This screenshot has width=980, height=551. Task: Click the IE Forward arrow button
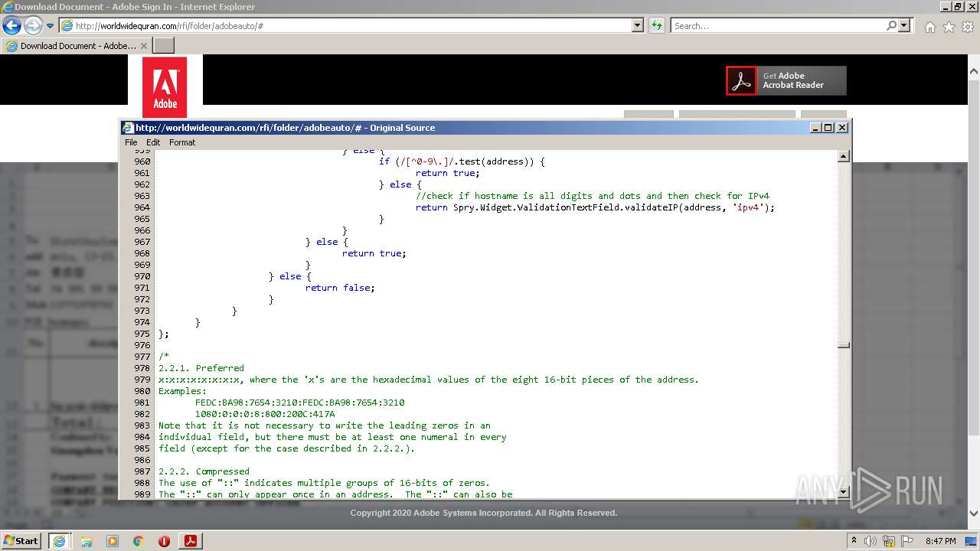click(33, 25)
